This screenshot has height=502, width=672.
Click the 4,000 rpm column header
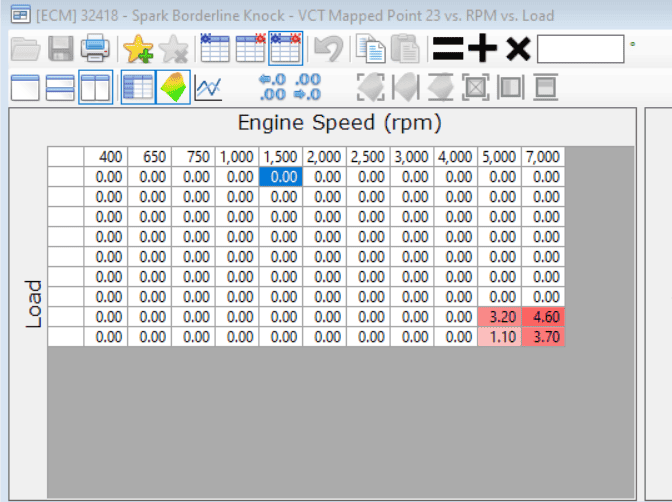point(456,157)
